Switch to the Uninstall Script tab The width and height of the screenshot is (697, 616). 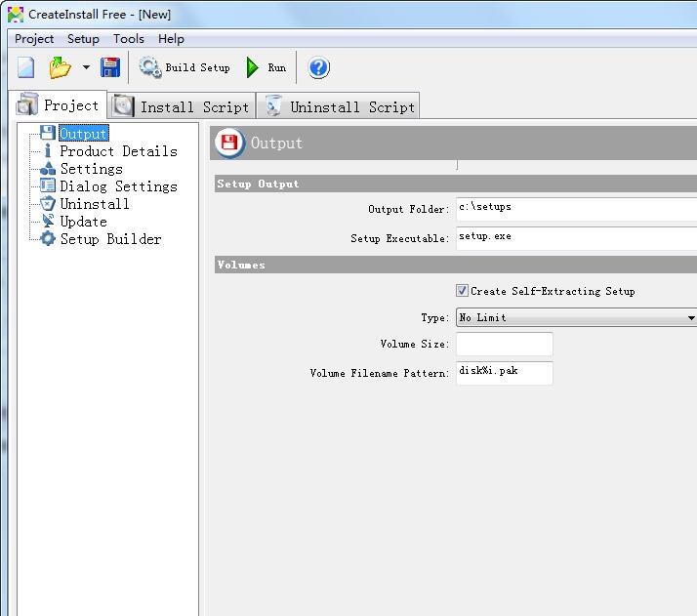[x=340, y=106]
